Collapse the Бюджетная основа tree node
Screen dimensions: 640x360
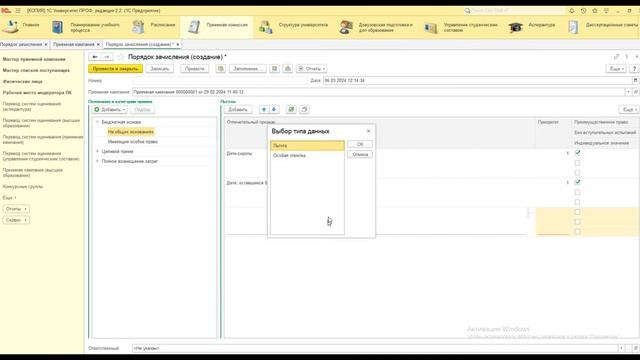[97, 122]
